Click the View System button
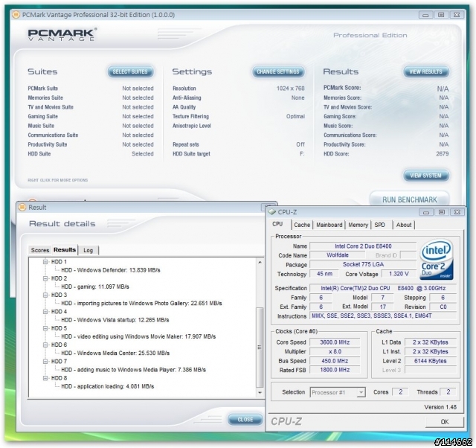Screen dimensions: 476x448 [x=426, y=176]
